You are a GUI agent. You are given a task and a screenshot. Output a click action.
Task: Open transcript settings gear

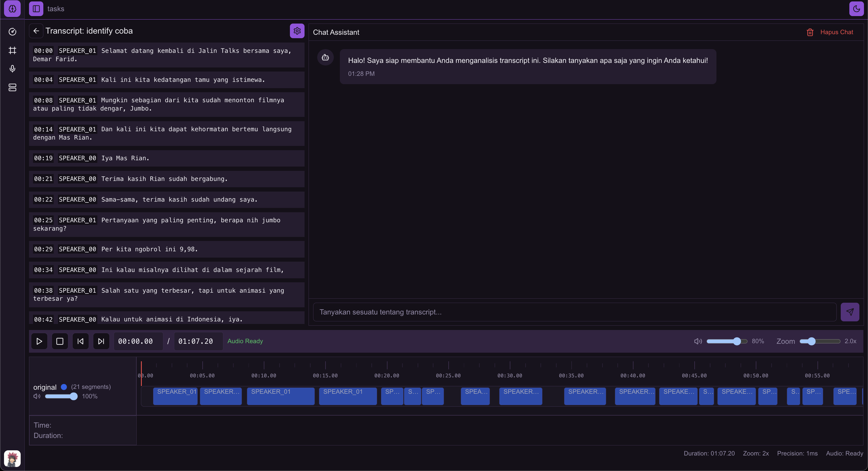pyautogui.click(x=297, y=31)
